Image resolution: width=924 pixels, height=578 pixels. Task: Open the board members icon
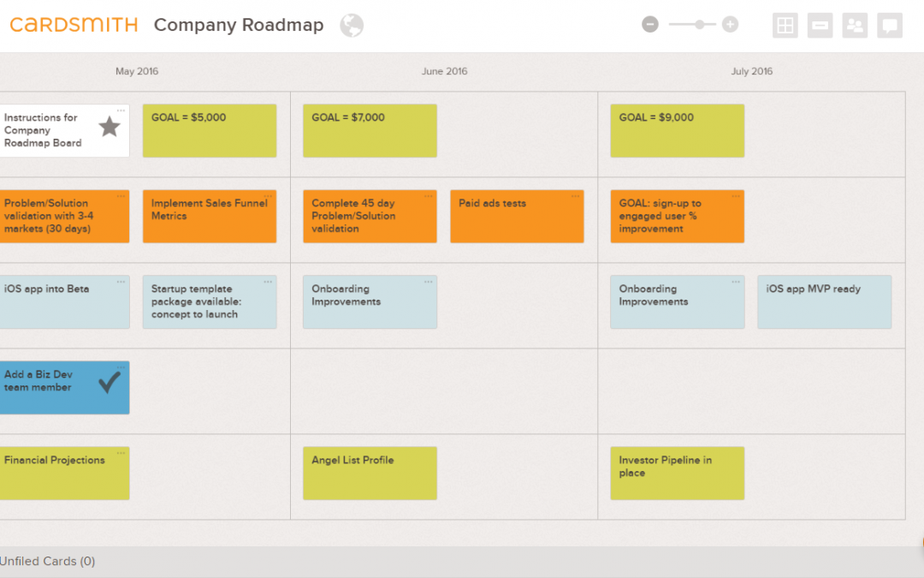855,26
